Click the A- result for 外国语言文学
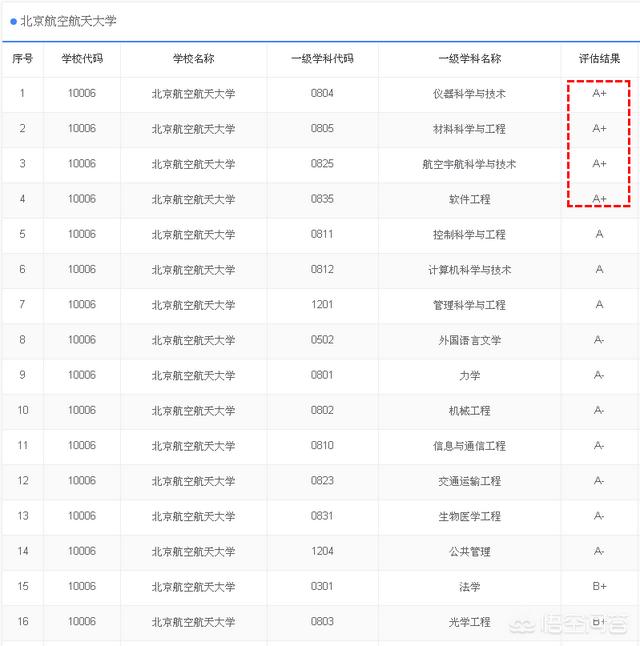Viewport: 640px width, 646px height. pos(599,340)
